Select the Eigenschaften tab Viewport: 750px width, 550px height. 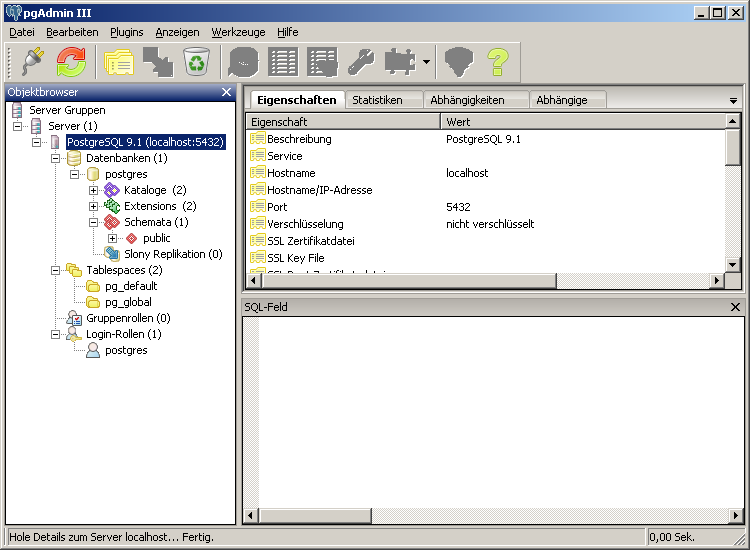297,100
